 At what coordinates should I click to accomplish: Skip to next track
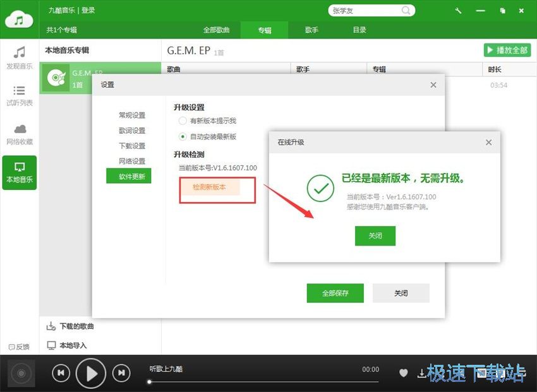[121, 373]
